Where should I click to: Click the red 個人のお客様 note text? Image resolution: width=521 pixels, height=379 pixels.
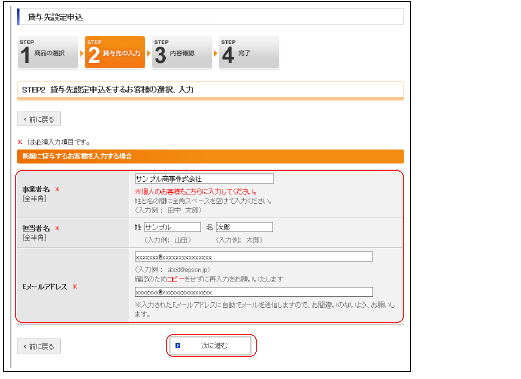pos(196,192)
